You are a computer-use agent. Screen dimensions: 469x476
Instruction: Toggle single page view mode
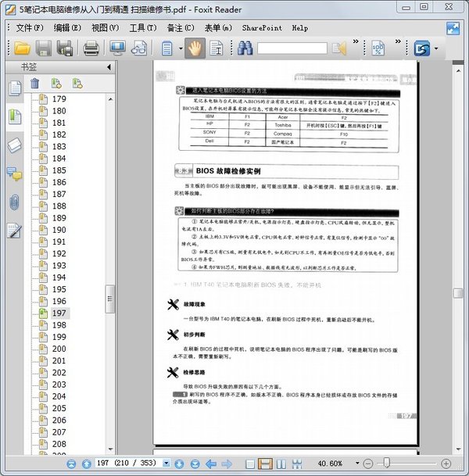pyautogui.click(x=249, y=464)
